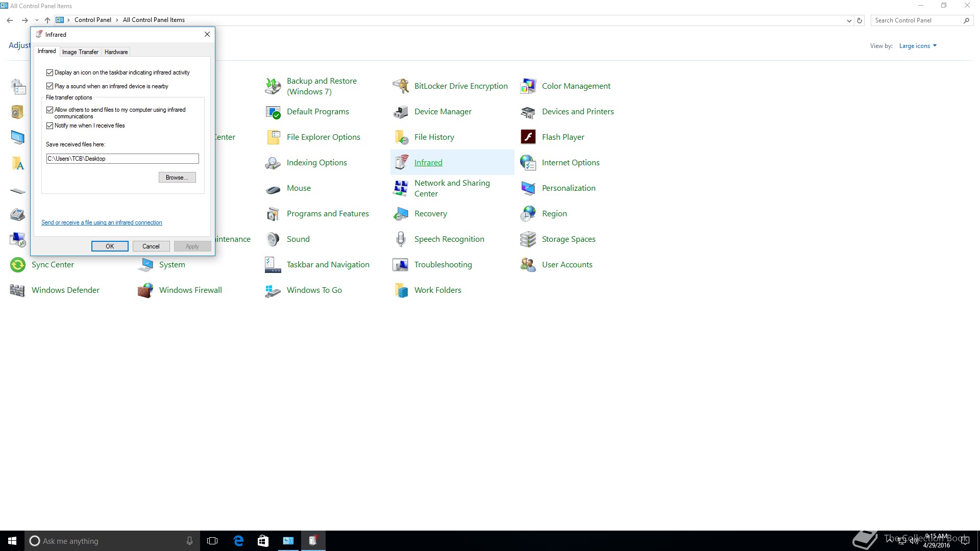Toggle notify me when I receive files
This screenshot has width=980, height=551.
[50, 126]
